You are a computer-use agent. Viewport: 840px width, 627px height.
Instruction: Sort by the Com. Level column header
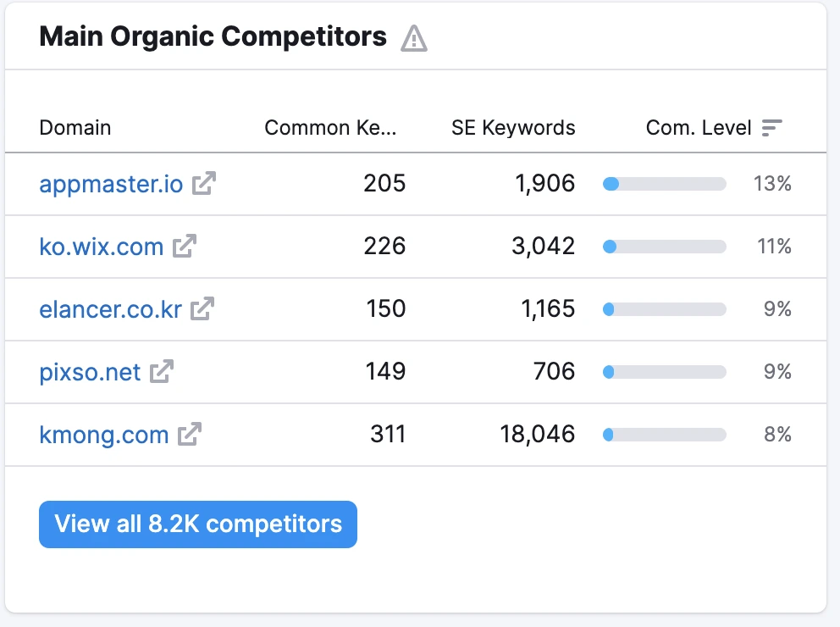[699, 128]
